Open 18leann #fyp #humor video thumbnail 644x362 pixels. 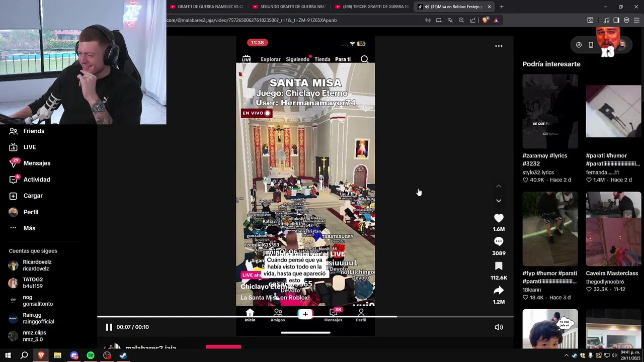(550, 229)
